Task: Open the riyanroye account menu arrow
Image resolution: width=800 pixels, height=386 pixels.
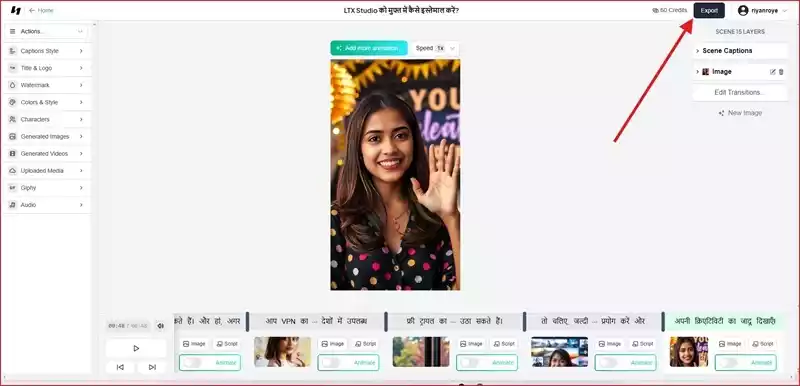Action: tap(785, 10)
